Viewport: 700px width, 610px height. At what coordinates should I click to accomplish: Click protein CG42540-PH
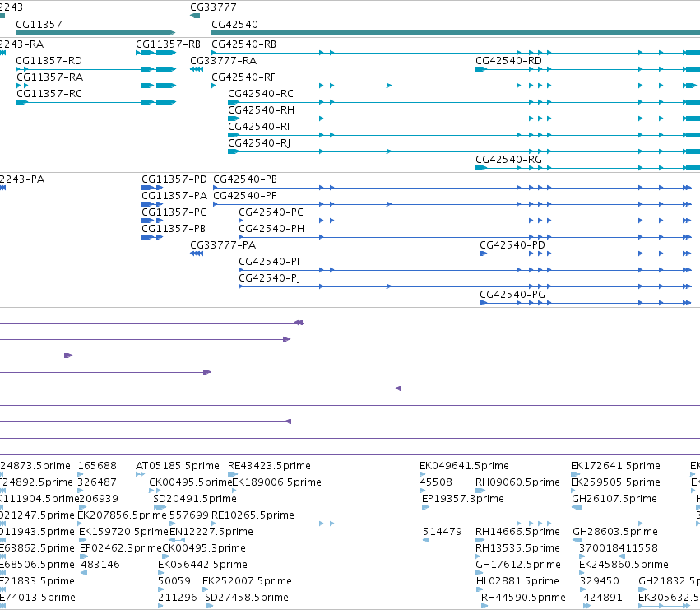[271, 229]
